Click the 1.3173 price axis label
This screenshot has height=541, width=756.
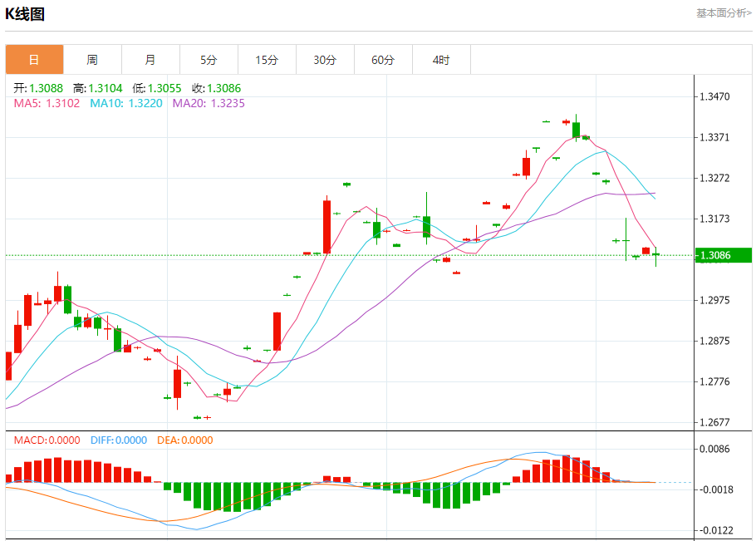pos(714,219)
